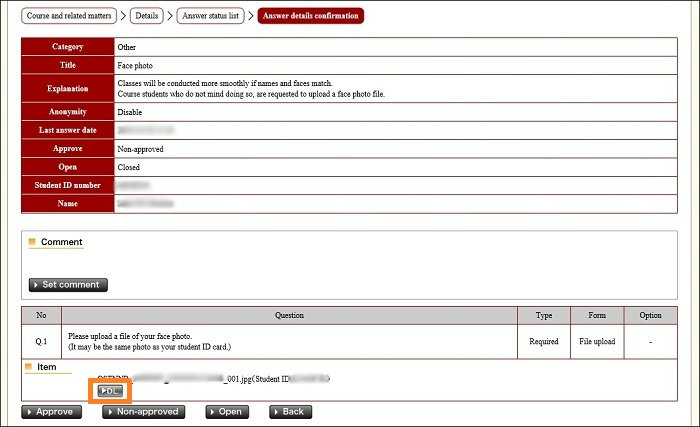Click the Form column header

[x=597, y=315]
